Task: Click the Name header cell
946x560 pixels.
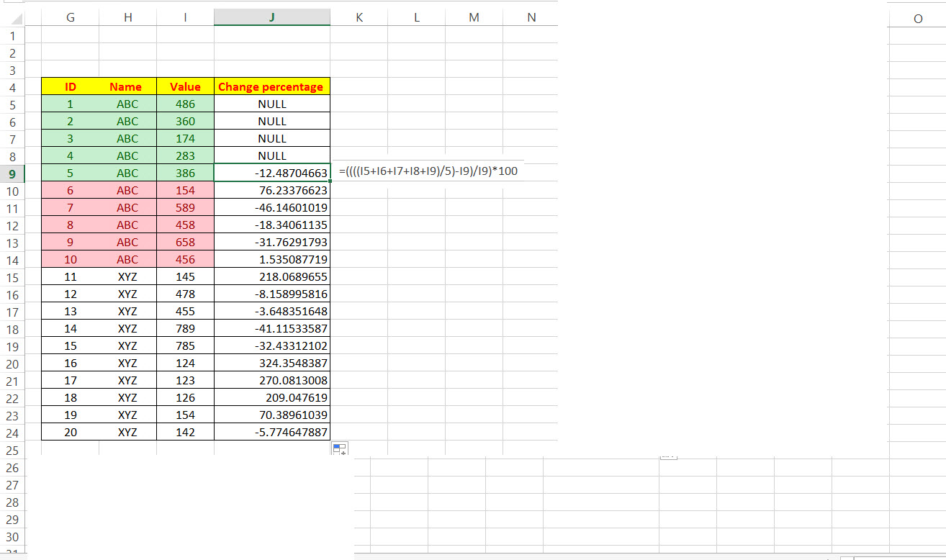Action: [x=127, y=86]
